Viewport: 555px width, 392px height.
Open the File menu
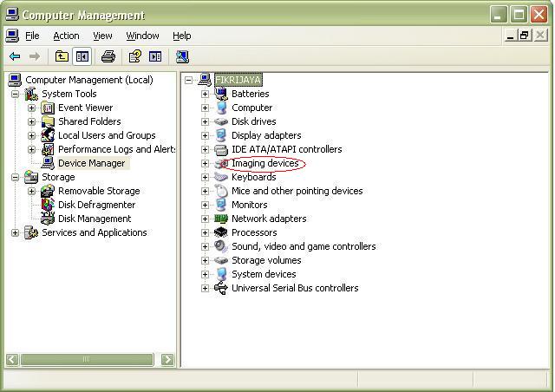tap(32, 36)
